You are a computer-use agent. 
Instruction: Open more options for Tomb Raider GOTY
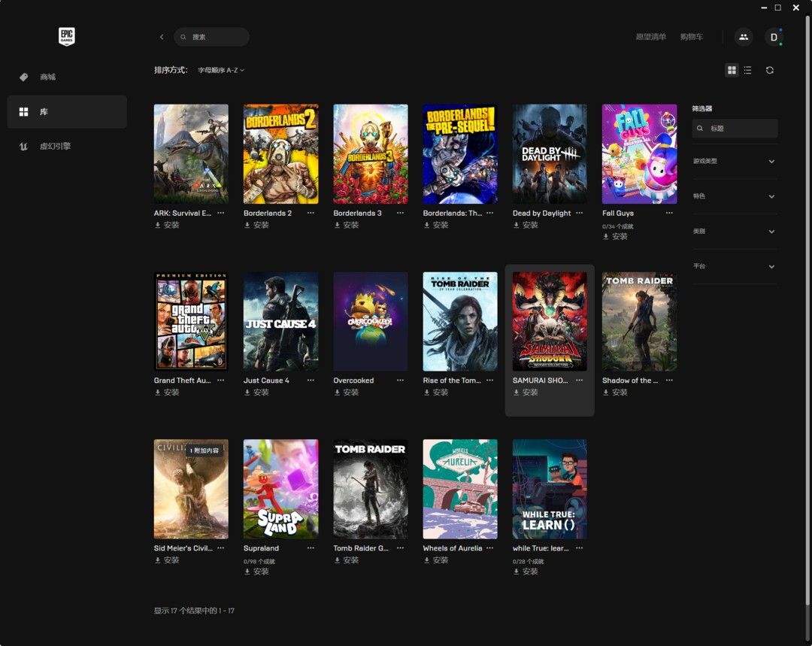click(400, 548)
